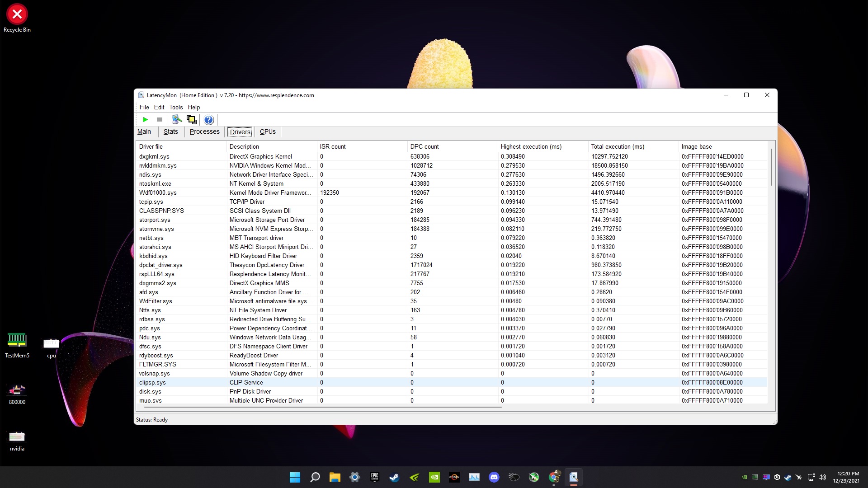Click the vertical scrollbar of driver list
This screenshot has width=868, height=488.
tap(771, 167)
